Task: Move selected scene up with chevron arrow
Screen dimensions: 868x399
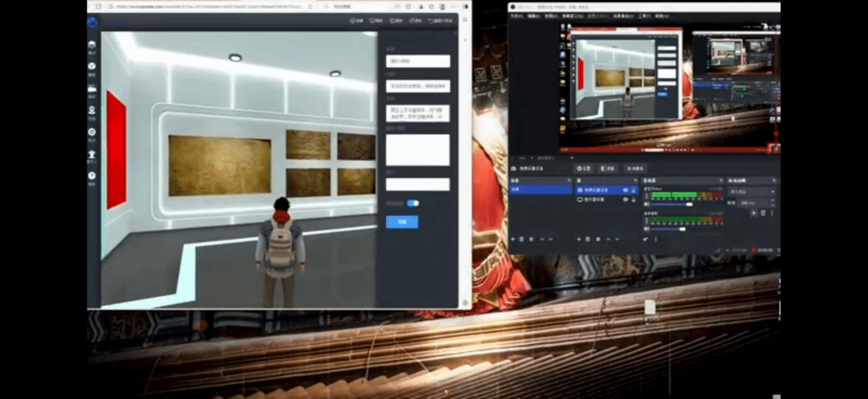Action: (x=542, y=239)
